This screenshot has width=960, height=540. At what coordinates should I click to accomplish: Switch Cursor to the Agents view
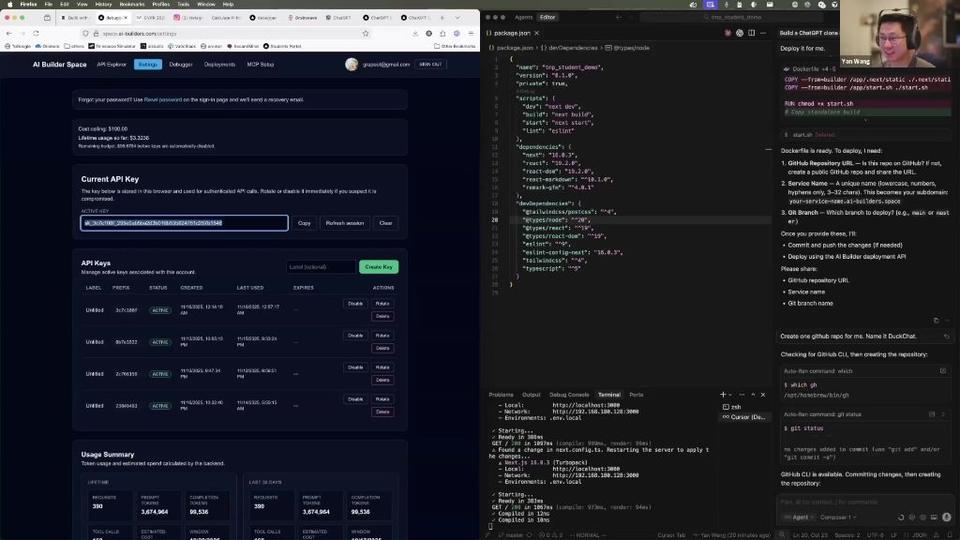pos(523,17)
